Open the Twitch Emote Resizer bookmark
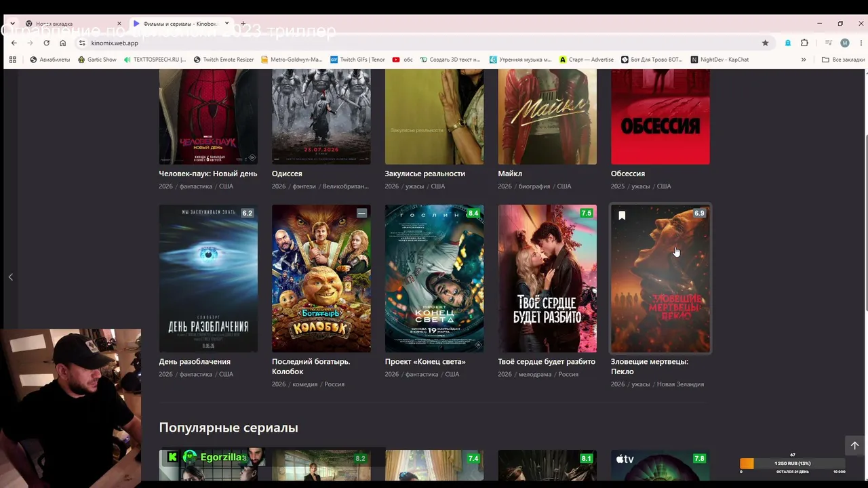868x488 pixels. 223,60
